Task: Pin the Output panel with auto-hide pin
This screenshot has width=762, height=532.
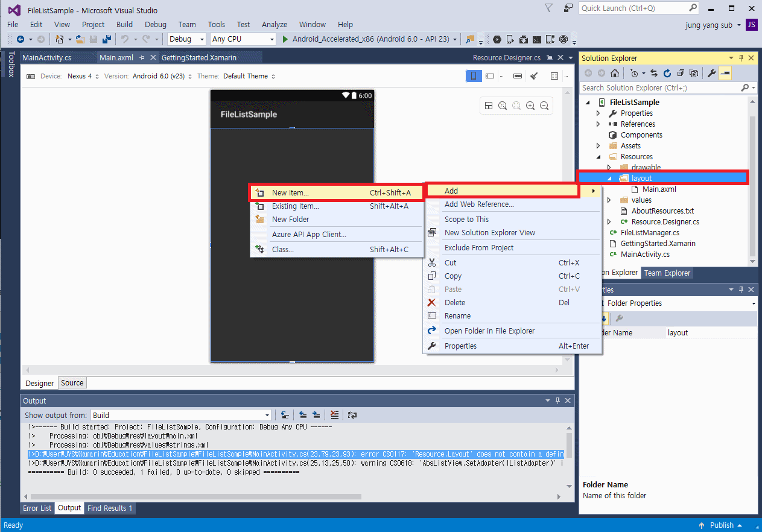Action: tap(558, 401)
